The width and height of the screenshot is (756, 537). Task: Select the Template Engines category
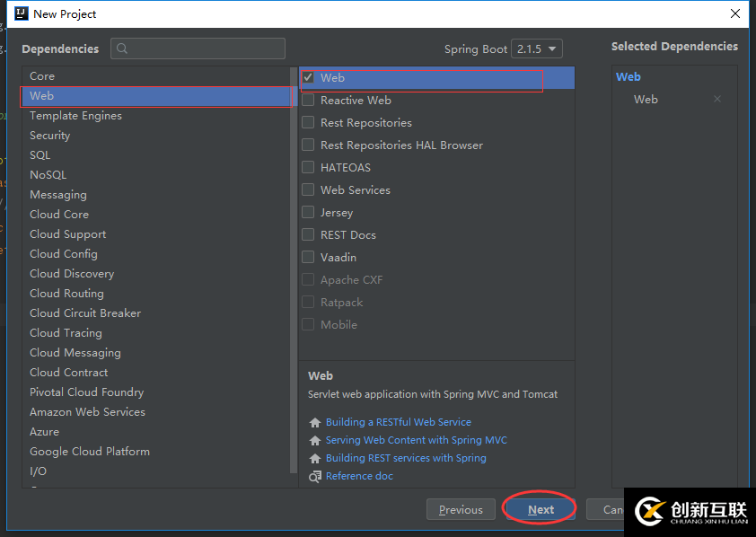[75, 116]
